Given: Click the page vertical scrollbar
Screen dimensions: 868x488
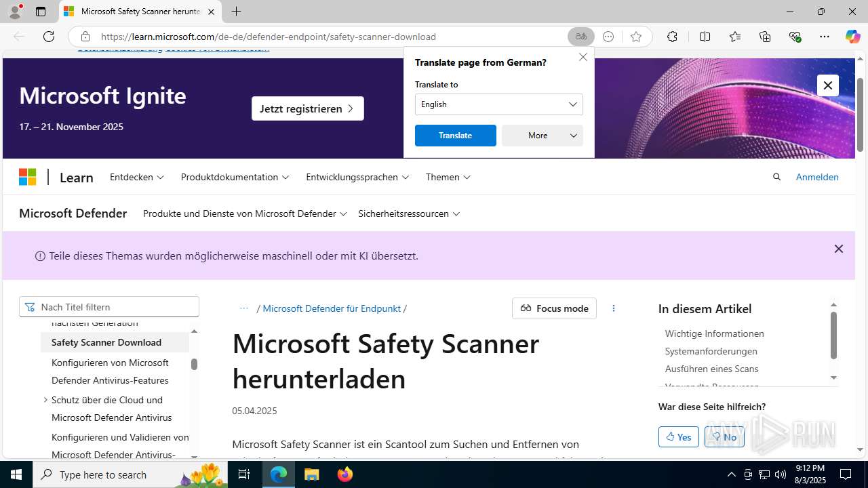Looking at the screenshot, I should pos(860,115).
